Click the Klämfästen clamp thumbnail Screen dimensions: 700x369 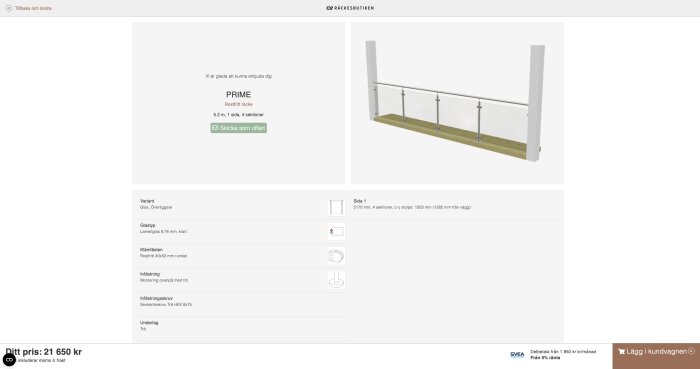336,256
